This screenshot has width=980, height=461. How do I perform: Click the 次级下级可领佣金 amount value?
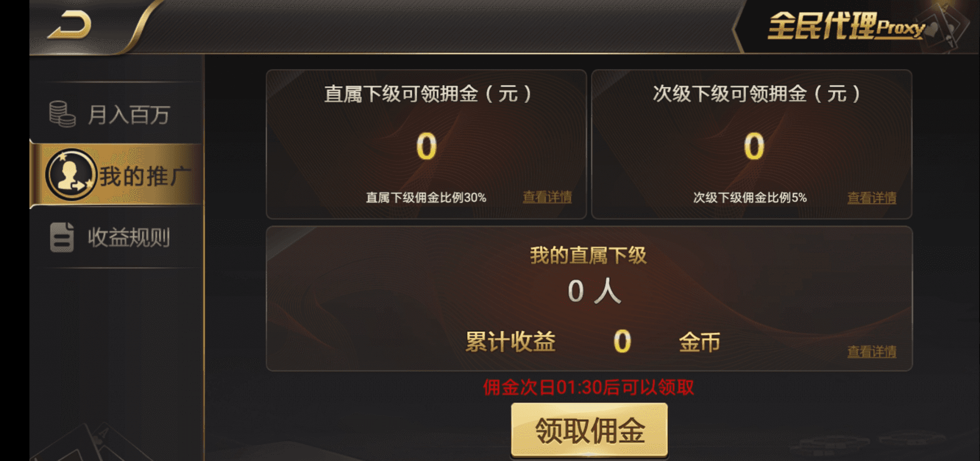click(x=754, y=146)
